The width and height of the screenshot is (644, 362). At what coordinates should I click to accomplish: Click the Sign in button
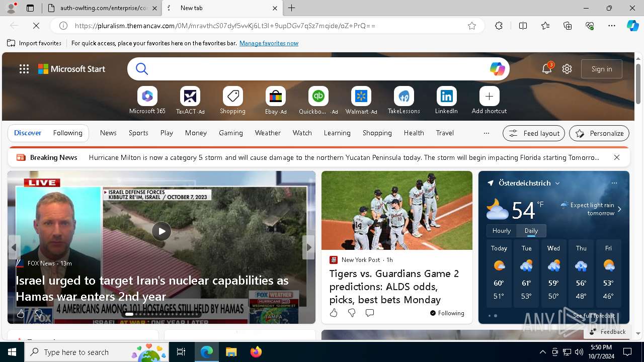(x=602, y=69)
